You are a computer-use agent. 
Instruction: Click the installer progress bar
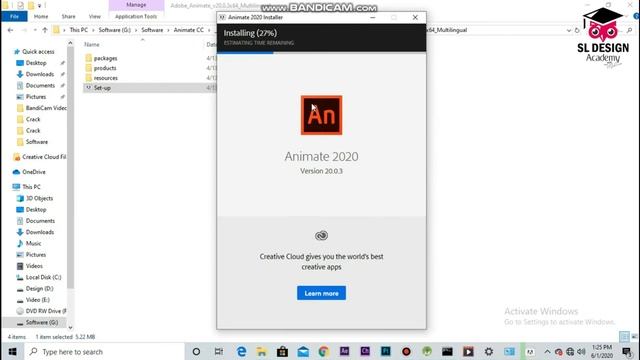point(321,53)
